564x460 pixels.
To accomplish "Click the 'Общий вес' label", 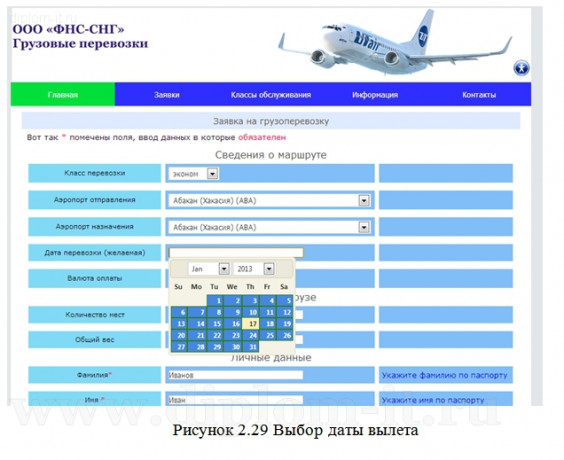I will [x=95, y=340].
